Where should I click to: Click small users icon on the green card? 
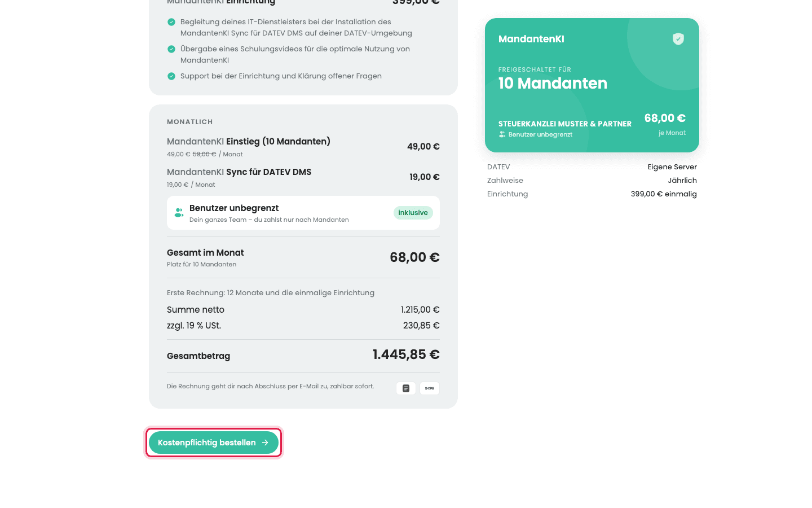point(502,134)
